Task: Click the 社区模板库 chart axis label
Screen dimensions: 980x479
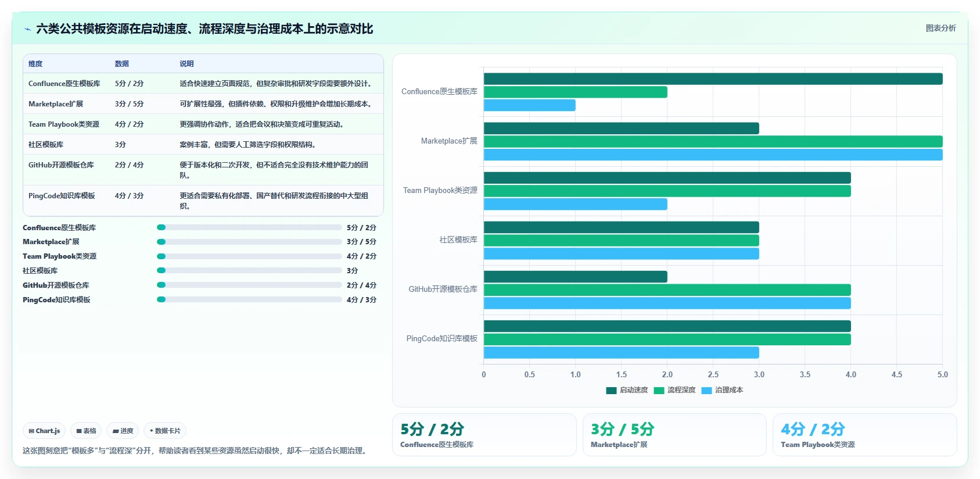Action: [x=458, y=240]
